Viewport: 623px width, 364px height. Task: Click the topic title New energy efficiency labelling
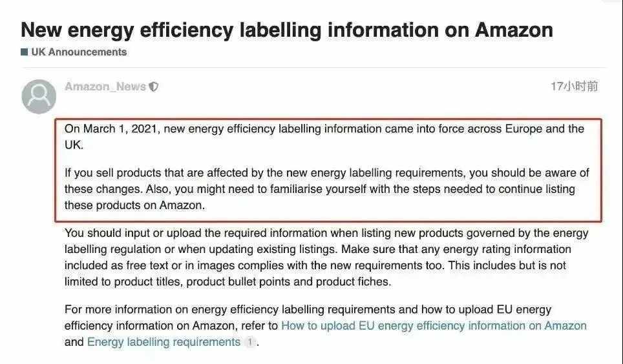(x=287, y=30)
